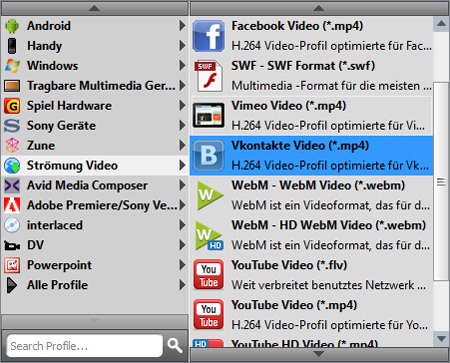
Task: Click the Adobe logo icon
Action: click(12, 205)
